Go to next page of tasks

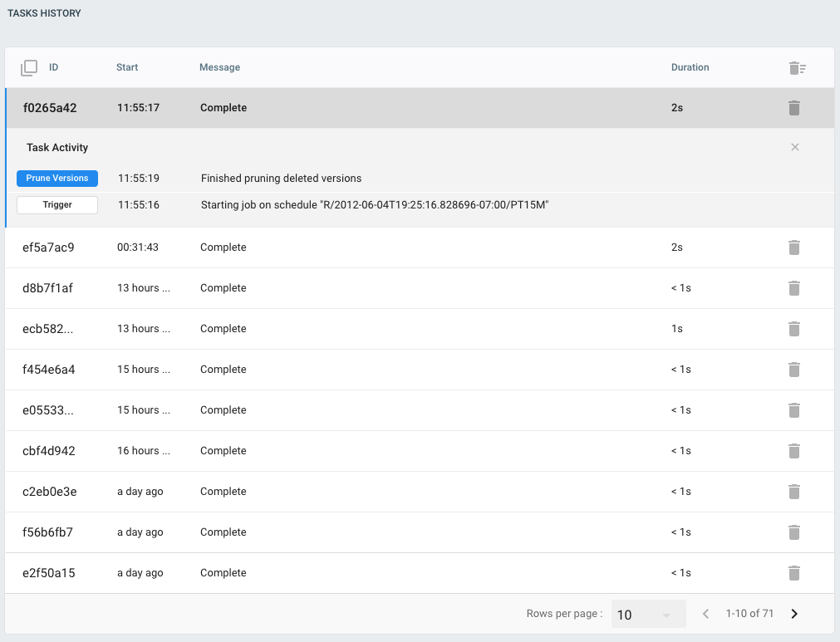[794, 614]
